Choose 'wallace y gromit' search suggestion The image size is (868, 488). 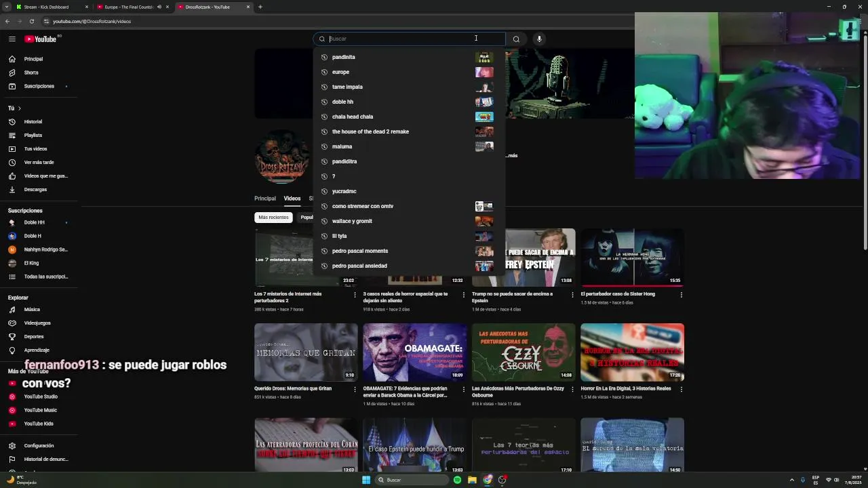(x=409, y=221)
